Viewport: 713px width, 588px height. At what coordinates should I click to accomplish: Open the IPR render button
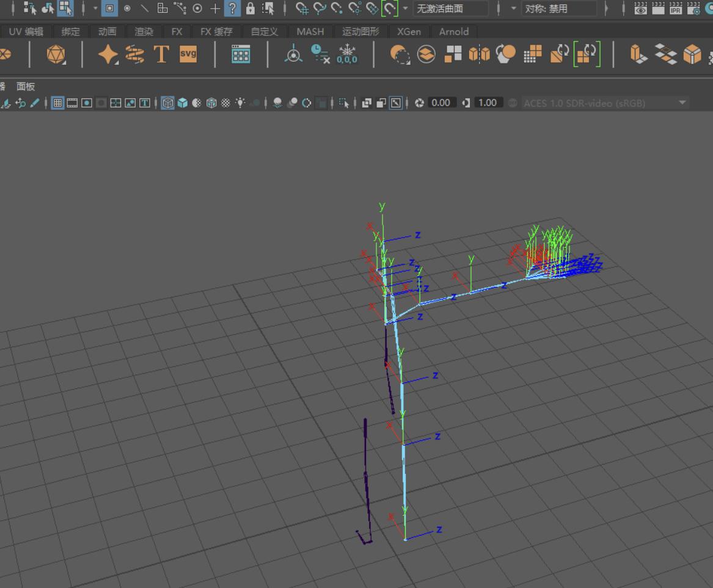[x=676, y=9]
